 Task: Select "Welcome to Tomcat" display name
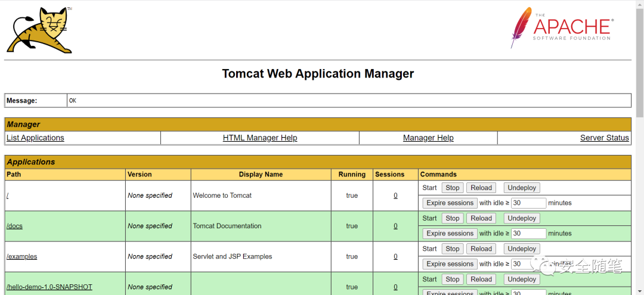(222, 195)
